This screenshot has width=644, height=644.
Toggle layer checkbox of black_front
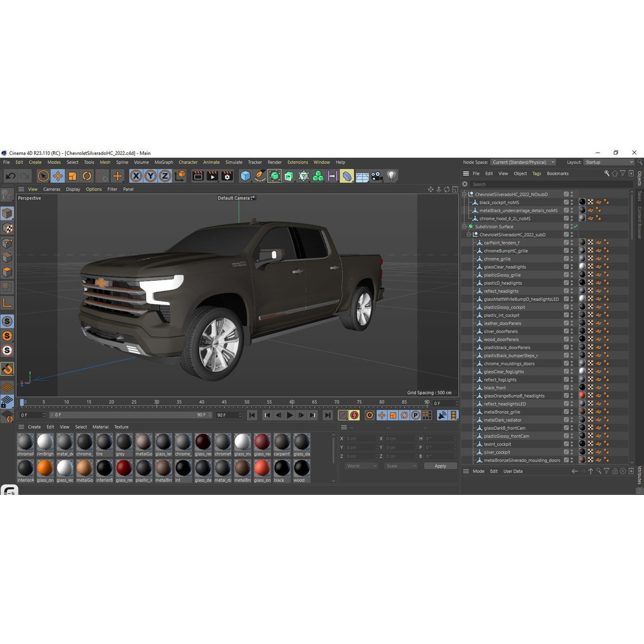566,388
